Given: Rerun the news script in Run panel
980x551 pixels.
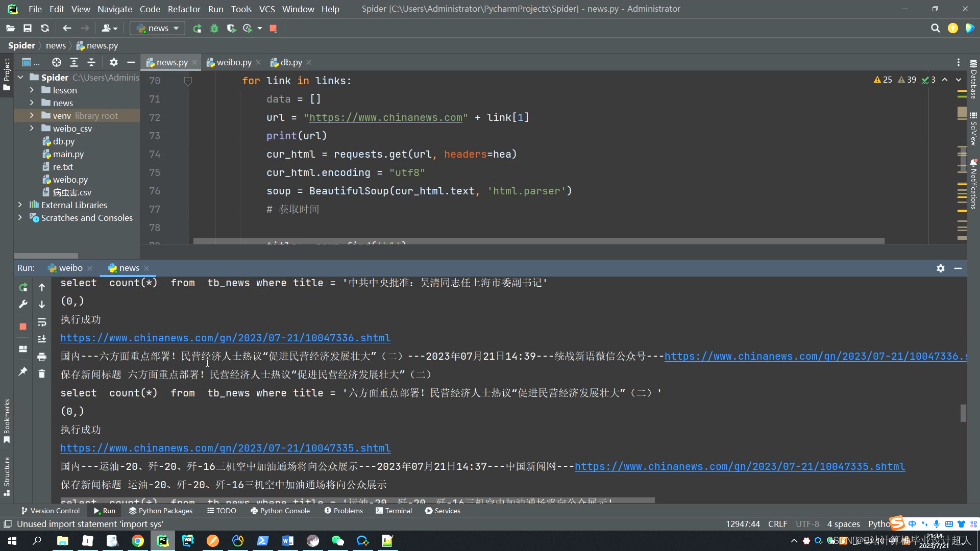Looking at the screenshot, I should [x=23, y=288].
